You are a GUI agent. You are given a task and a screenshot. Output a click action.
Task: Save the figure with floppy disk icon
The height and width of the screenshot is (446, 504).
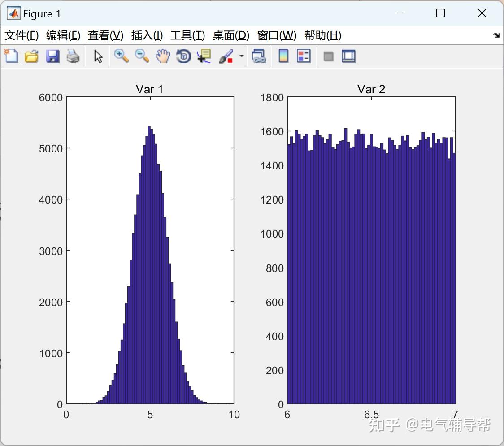52,56
